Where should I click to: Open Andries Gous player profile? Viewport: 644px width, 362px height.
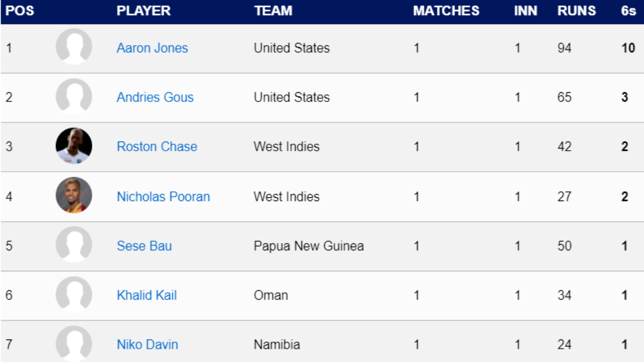155,97
